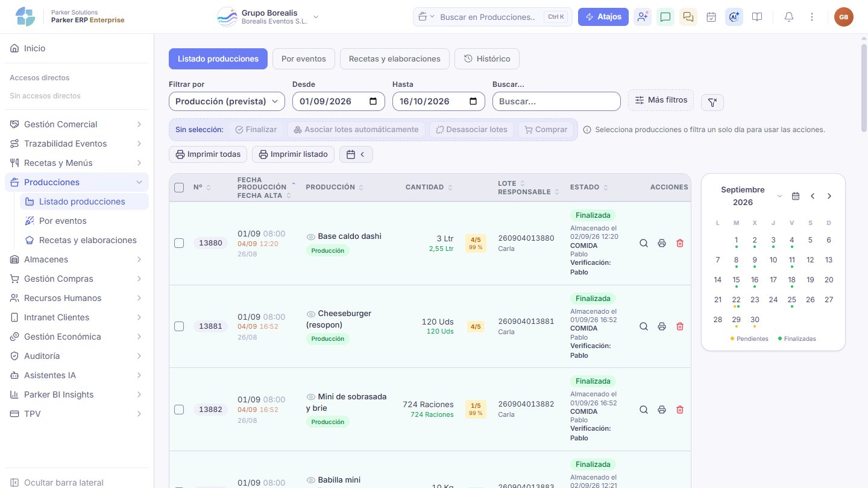This screenshot has width=868, height=488.
Task: Open the add user icon in header
Action: point(643,17)
